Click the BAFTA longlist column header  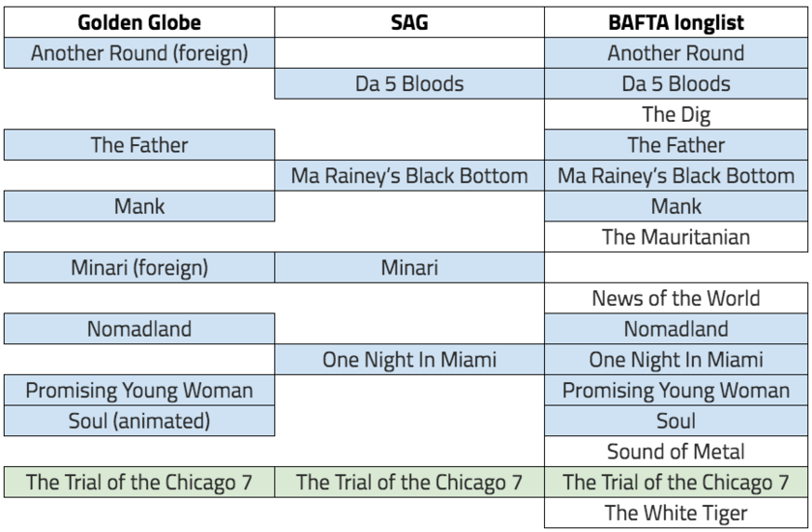pos(677,22)
